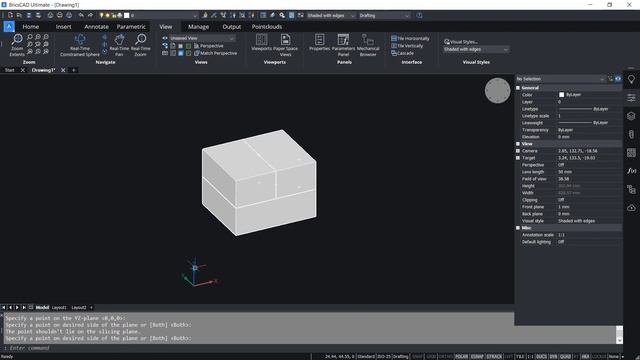Toggle STRACK in status bar
Viewport: 640px width, 360px height.
[x=494, y=356]
